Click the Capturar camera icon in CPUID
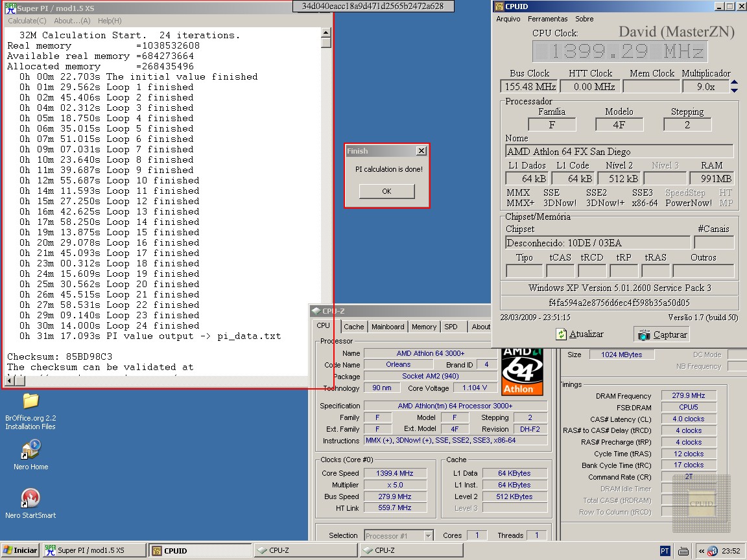The width and height of the screenshot is (747, 560). [644, 334]
